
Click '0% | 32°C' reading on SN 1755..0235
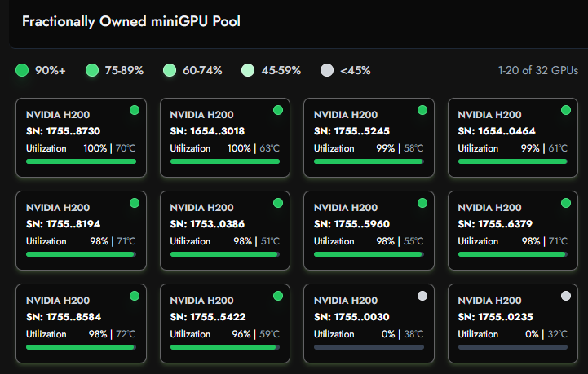pyautogui.click(x=546, y=334)
